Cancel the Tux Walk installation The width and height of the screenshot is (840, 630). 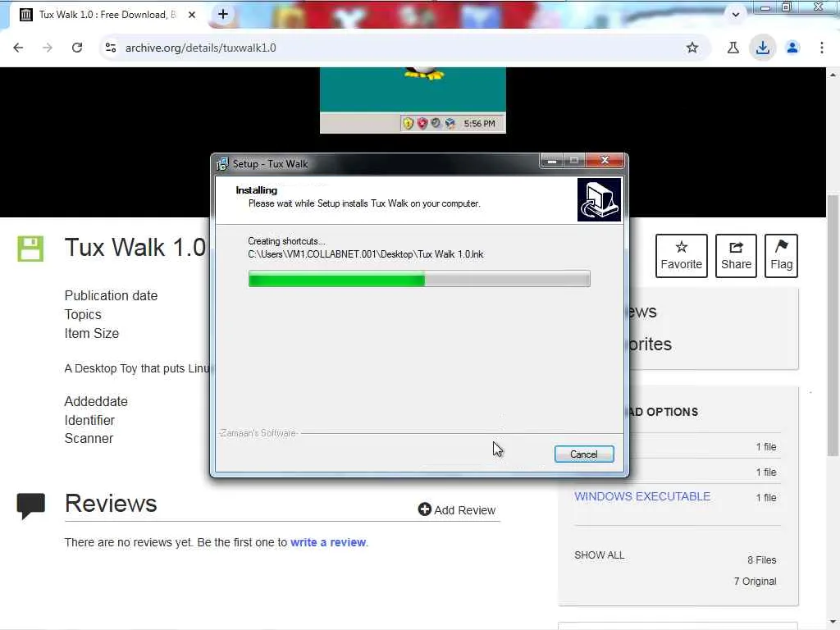point(584,454)
